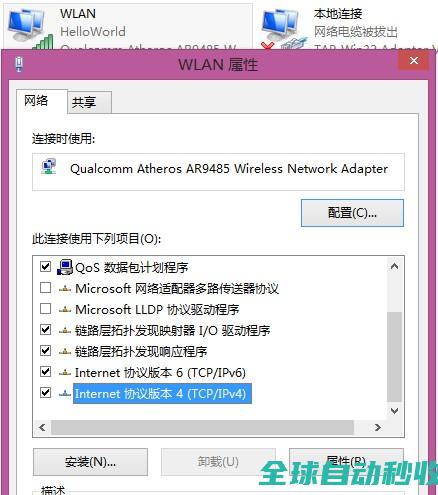The height and width of the screenshot is (495, 438).
Task: Click the 安装(N)... button
Action: coord(90,462)
